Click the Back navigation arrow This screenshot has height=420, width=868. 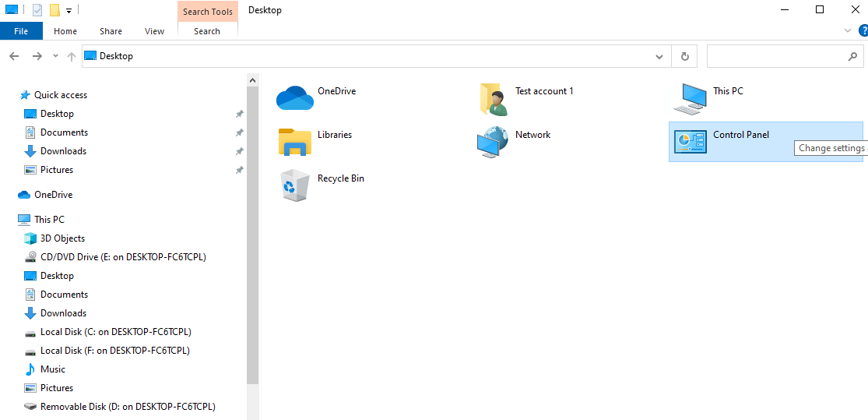tap(14, 56)
